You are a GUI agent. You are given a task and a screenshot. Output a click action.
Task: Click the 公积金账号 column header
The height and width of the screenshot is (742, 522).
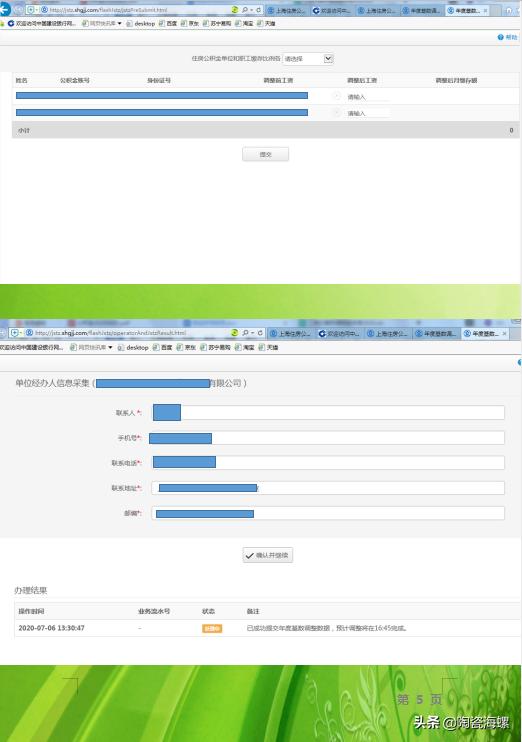click(75, 80)
